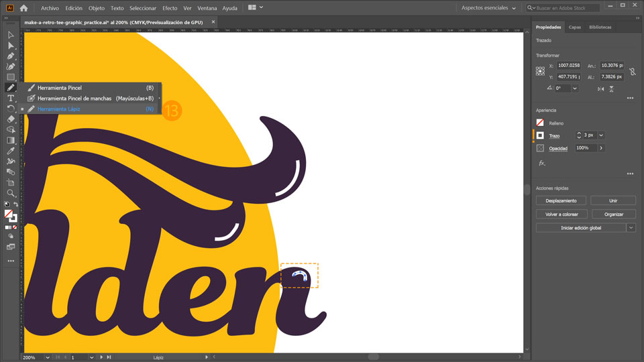Go to next artboard arrow
644x362 pixels.
coord(101,357)
